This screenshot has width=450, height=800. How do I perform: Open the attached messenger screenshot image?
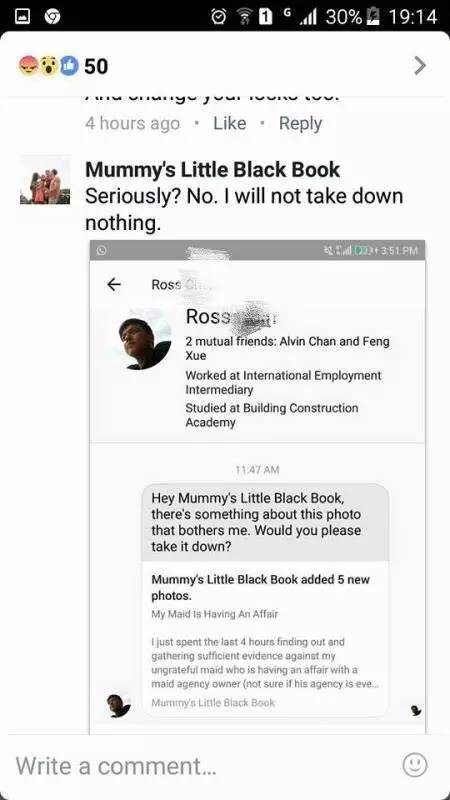coord(257,487)
